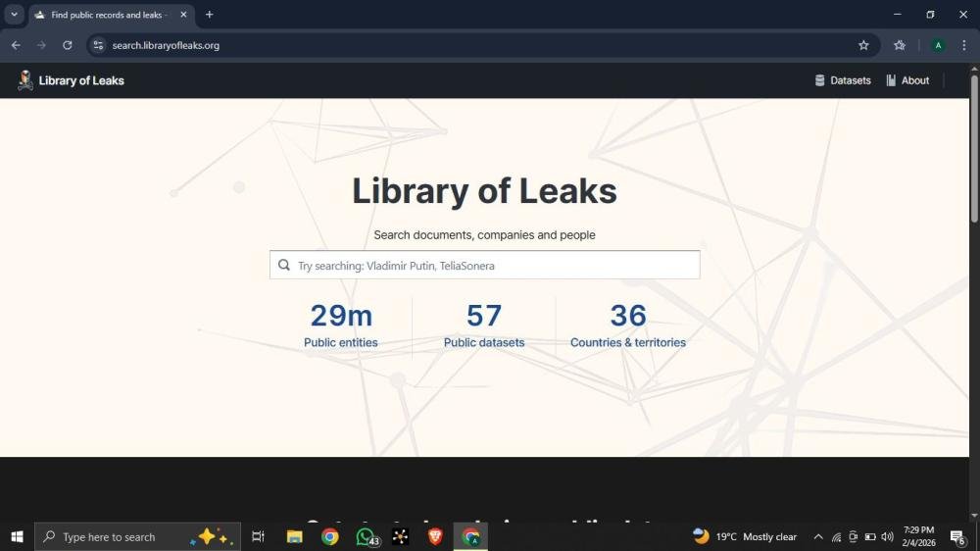Open the Brave browser from the taskbar
Viewport: 980px width, 551px height.
pyautogui.click(x=435, y=536)
